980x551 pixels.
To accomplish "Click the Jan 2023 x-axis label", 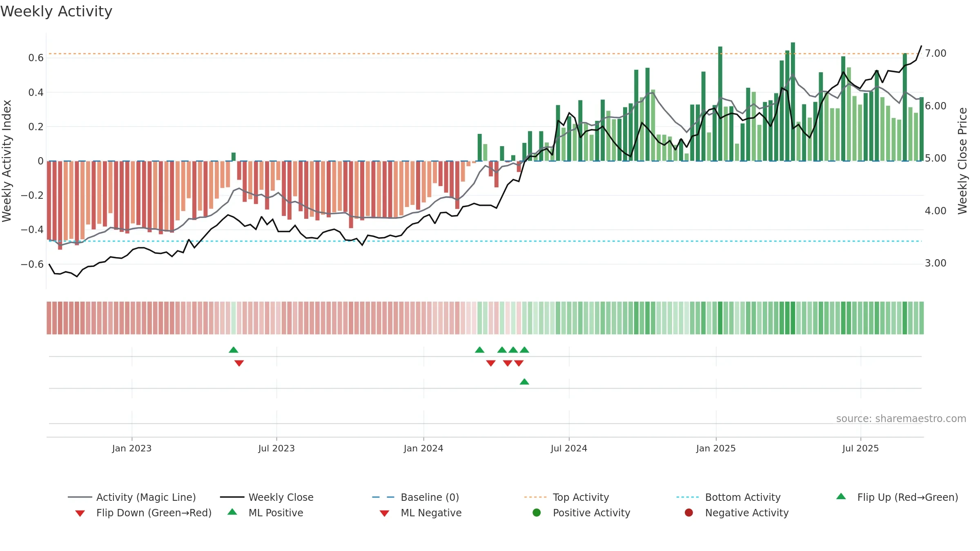I will pyautogui.click(x=132, y=448).
